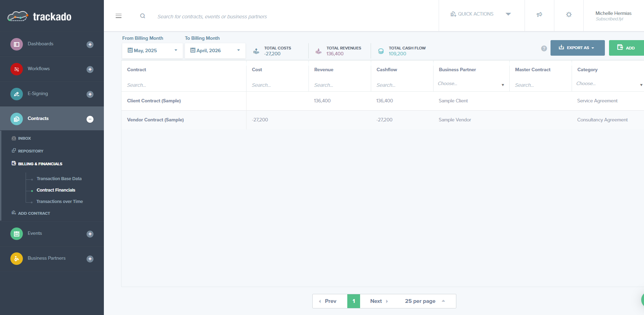
Task: Sort by Category column header
Action: pyautogui.click(x=587, y=70)
